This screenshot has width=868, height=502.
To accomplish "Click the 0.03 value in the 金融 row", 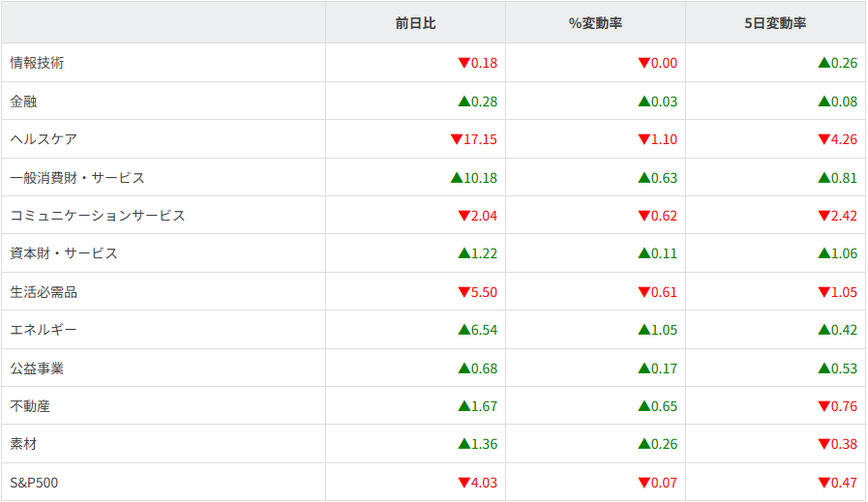I will click(664, 102).
